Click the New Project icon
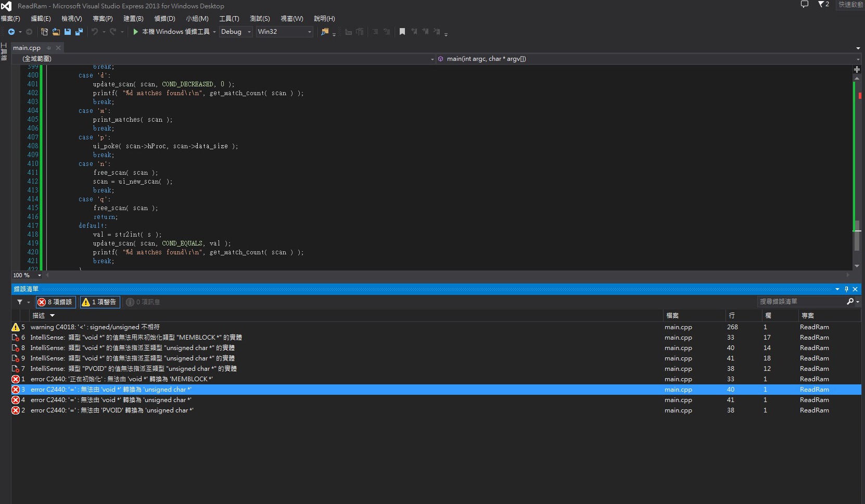The width and height of the screenshot is (865, 504). point(44,32)
